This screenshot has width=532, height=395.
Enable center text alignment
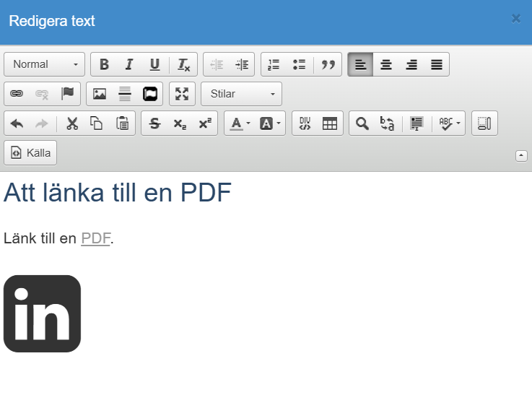point(385,64)
